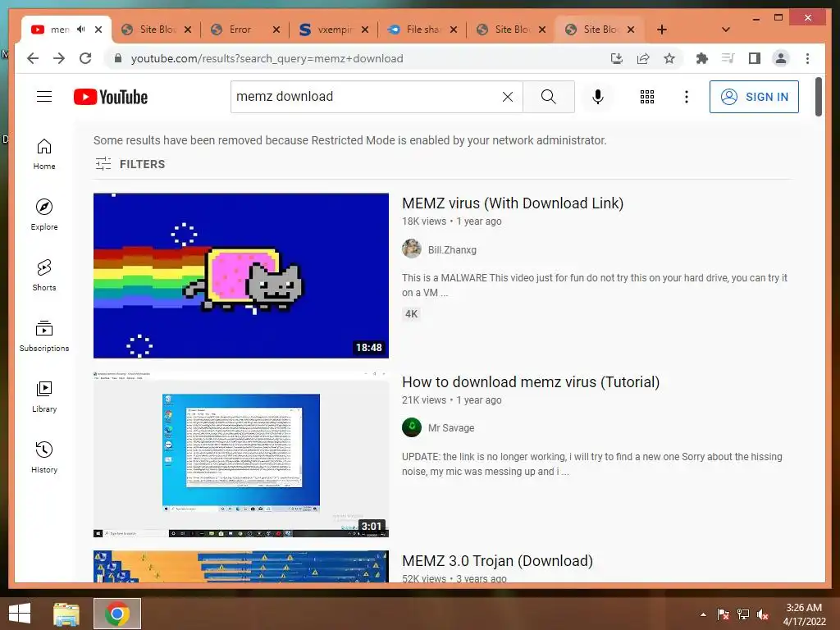The height and width of the screenshot is (630, 840).
Task: Open History in the sidebar
Action: (x=44, y=457)
